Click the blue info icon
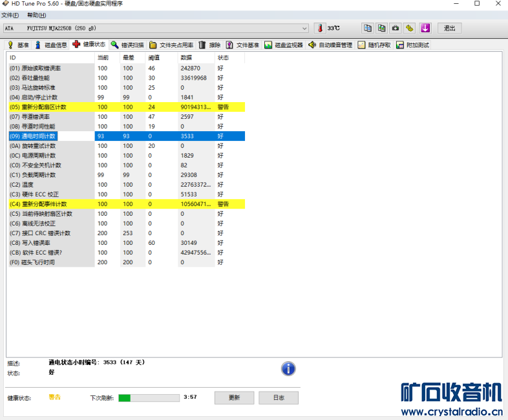 [x=288, y=368]
